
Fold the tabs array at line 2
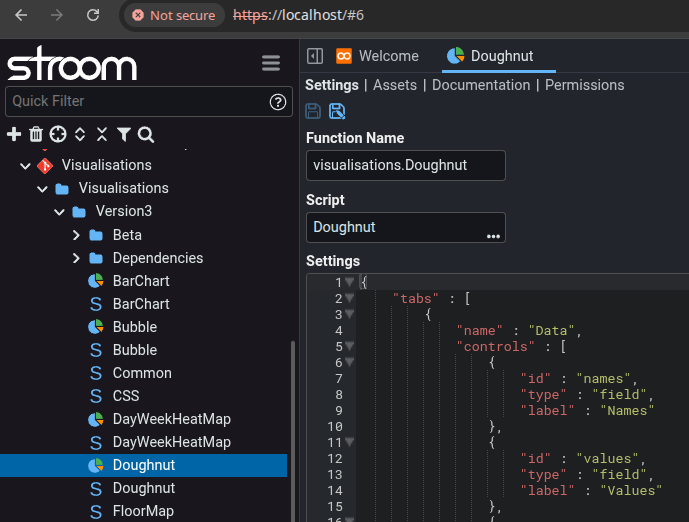point(349,298)
